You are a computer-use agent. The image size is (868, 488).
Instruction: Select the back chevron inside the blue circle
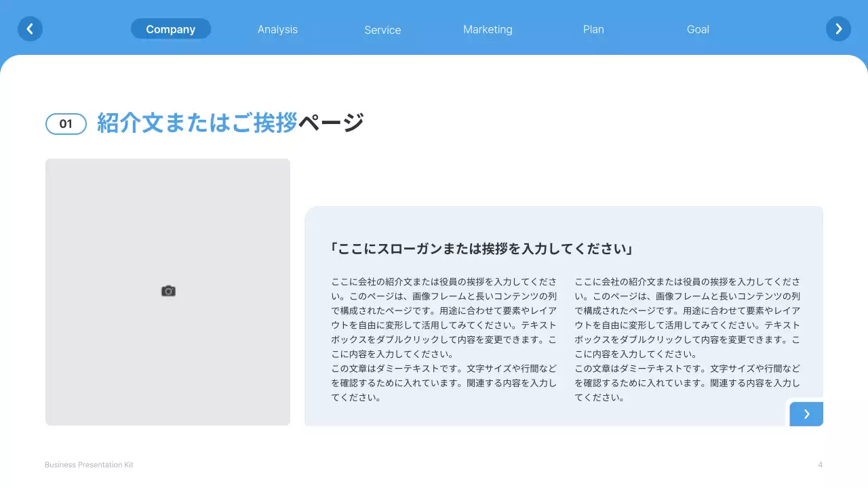[30, 28]
